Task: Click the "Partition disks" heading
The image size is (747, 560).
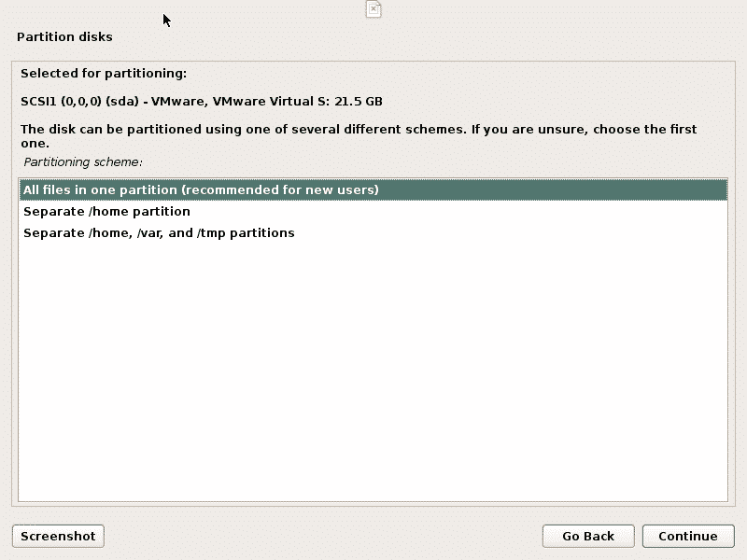Action: (x=64, y=37)
